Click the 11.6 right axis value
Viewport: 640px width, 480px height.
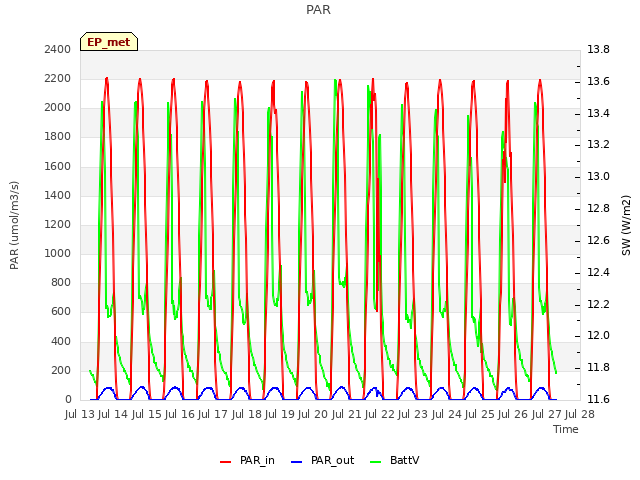click(x=598, y=400)
